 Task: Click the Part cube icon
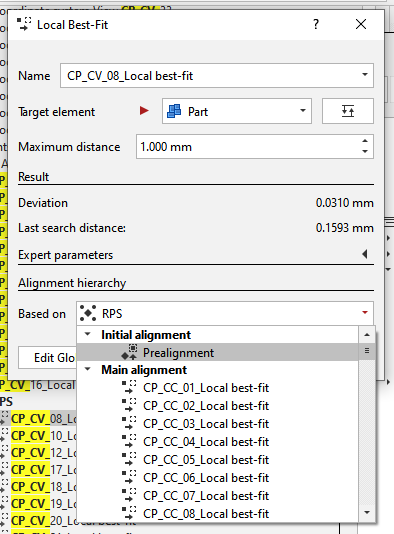click(x=174, y=111)
